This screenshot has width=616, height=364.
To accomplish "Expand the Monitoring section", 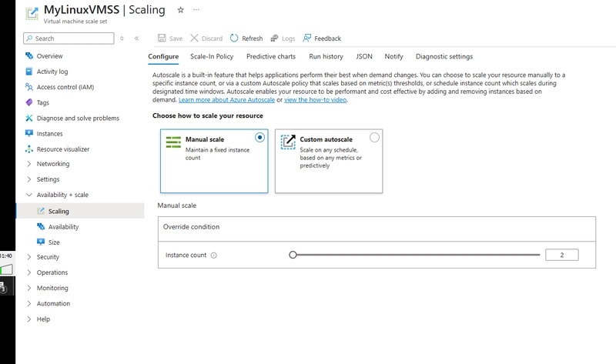I will pos(29,288).
